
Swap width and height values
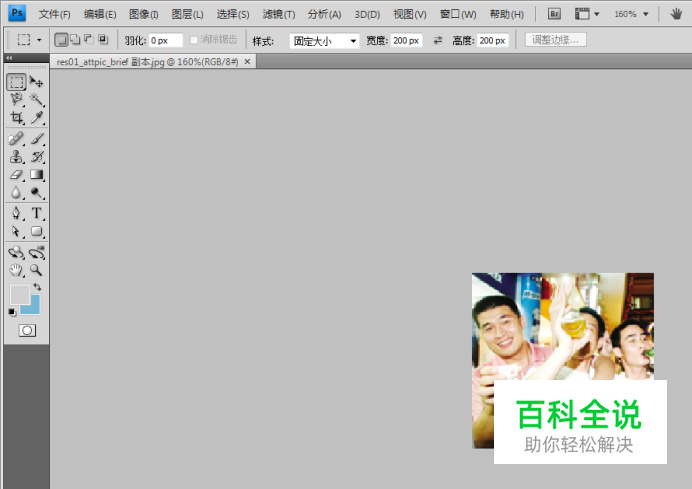(437, 41)
